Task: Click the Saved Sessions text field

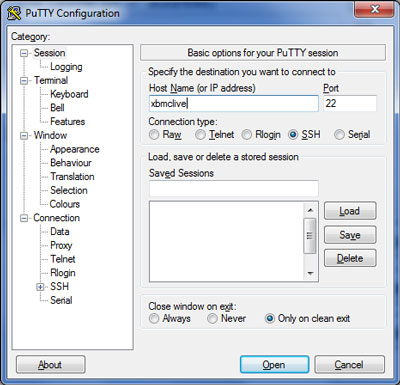Action: pyautogui.click(x=234, y=189)
